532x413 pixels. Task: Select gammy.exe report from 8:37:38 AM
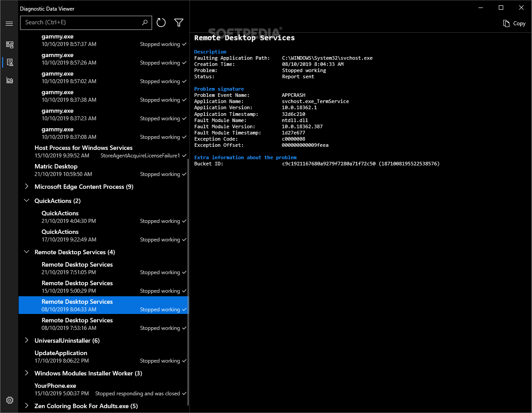[x=104, y=96]
